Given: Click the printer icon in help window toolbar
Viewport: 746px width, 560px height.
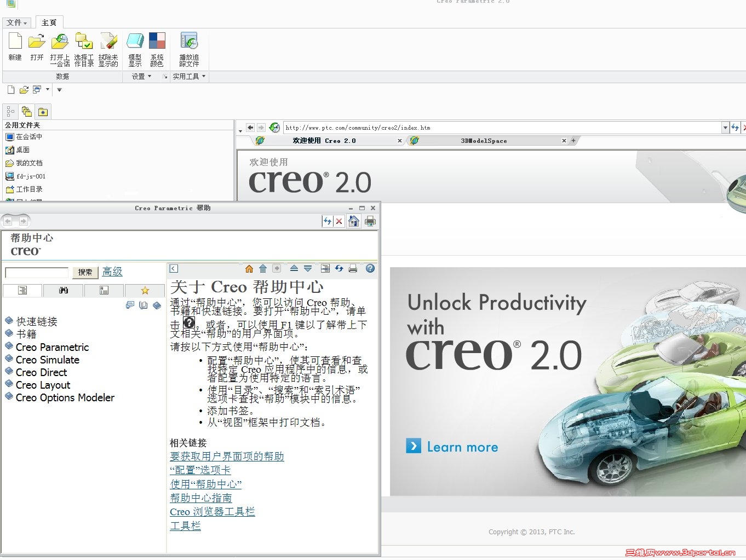Looking at the screenshot, I should click(370, 221).
